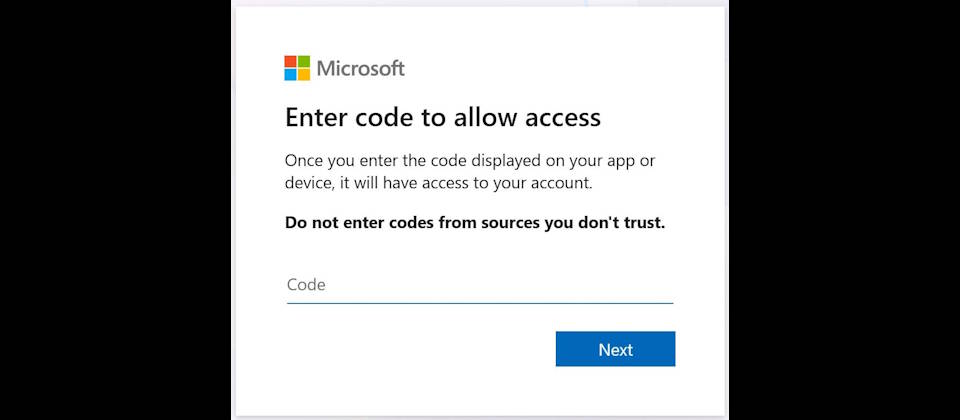Click the word 'access' in the heading
Screen dimensions: 960x420
[553, 118]
